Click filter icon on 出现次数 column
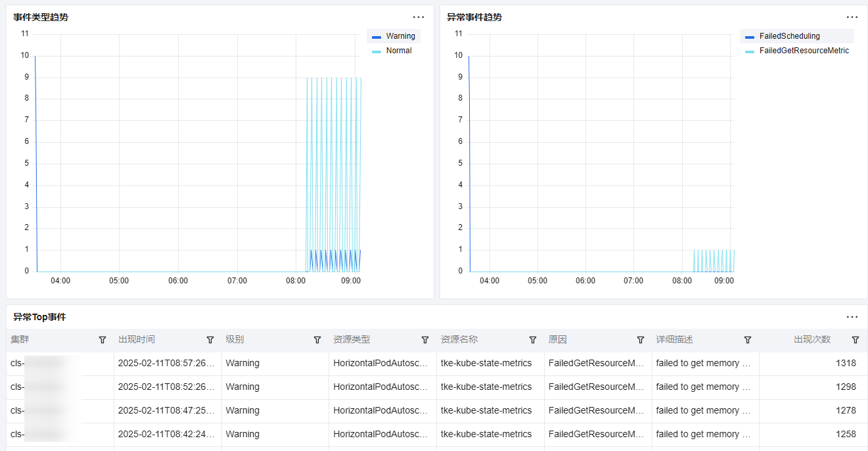 click(856, 340)
